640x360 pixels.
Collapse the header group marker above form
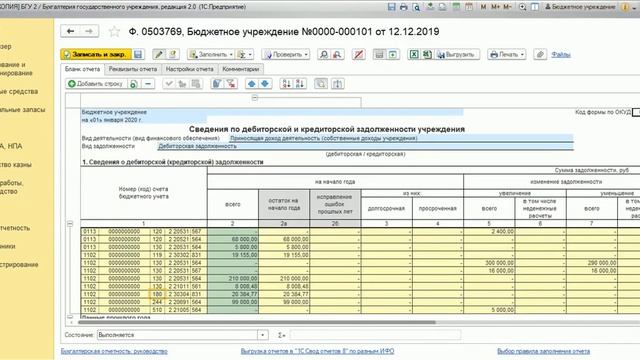tap(255, 98)
